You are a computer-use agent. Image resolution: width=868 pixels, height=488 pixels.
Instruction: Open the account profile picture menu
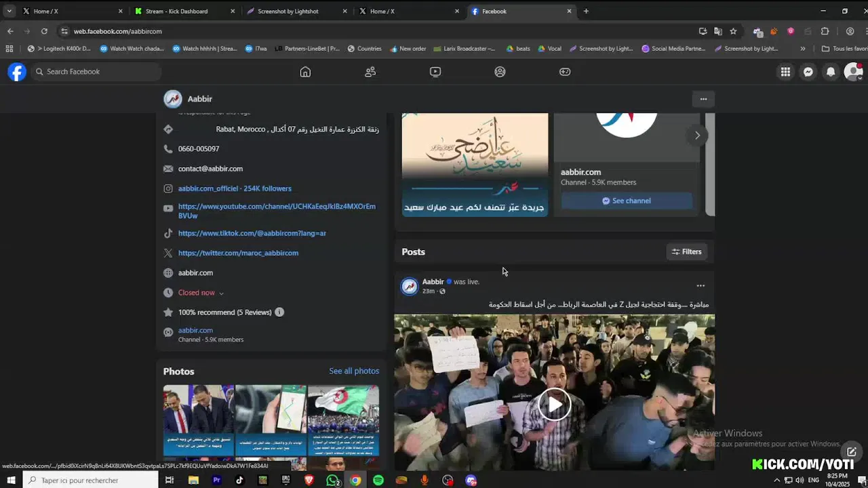(x=853, y=72)
